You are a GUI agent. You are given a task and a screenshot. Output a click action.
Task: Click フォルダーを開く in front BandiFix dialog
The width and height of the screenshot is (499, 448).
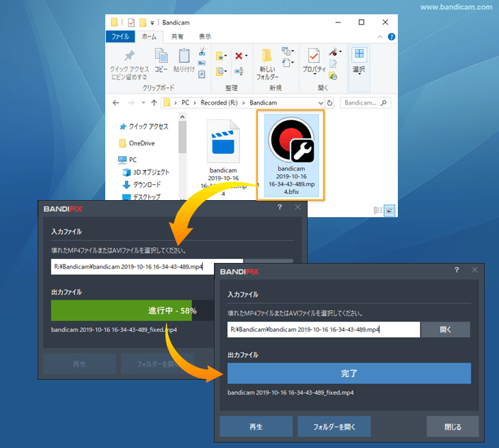[334, 427]
